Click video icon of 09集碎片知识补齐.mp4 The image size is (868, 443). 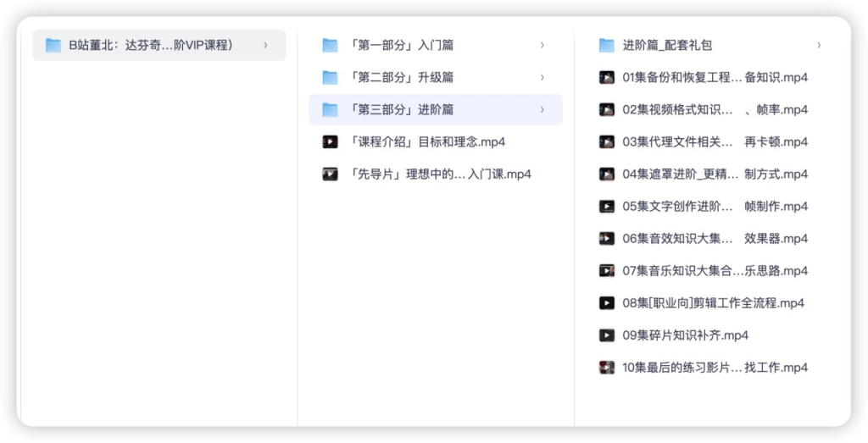click(x=607, y=335)
